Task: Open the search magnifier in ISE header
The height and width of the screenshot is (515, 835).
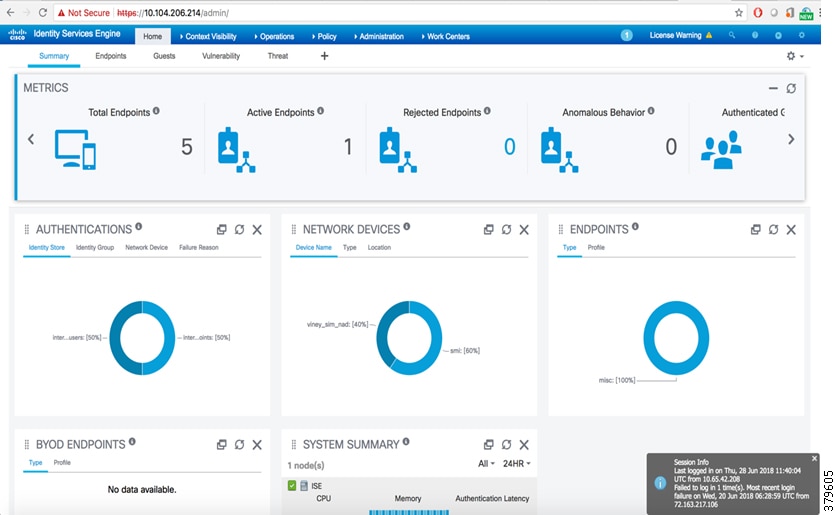Action: [x=732, y=35]
